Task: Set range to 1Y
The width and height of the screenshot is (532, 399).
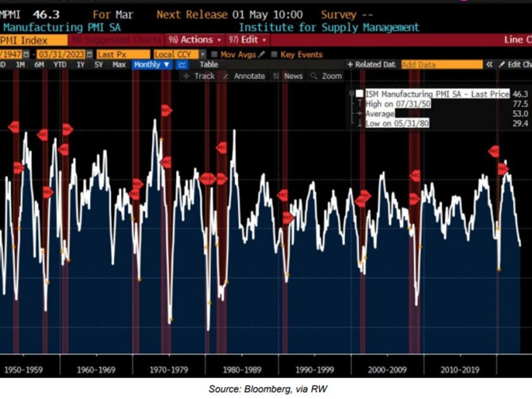Action: coord(80,65)
